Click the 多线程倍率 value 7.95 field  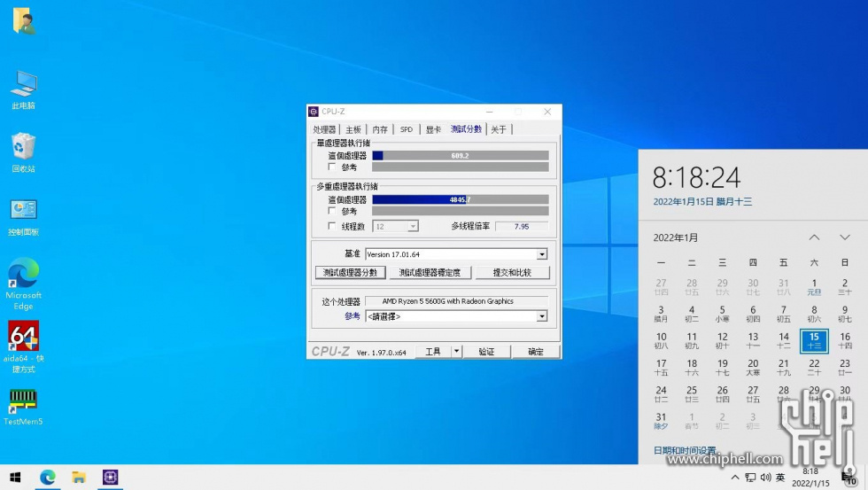pos(522,226)
